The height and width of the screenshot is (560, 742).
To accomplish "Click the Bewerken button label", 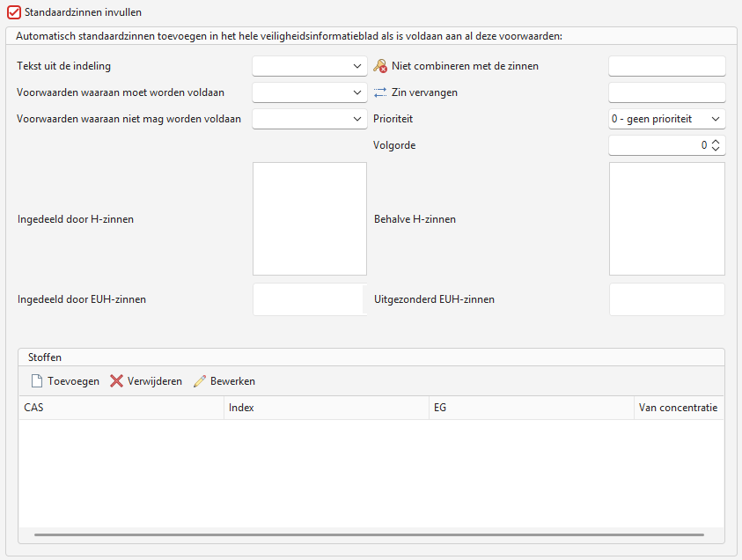I will click(233, 381).
